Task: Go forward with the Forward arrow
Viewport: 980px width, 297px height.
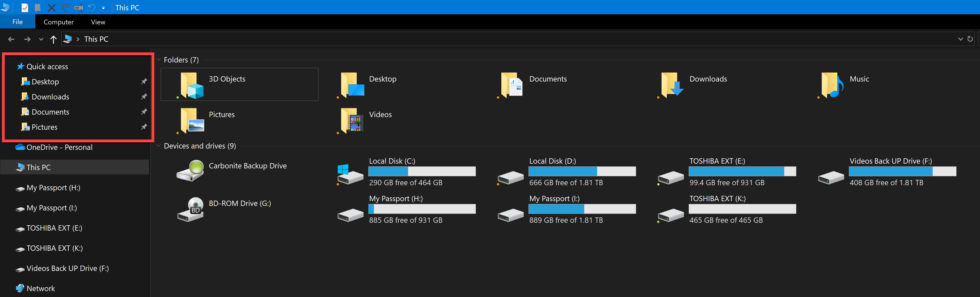Action: click(27, 39)
